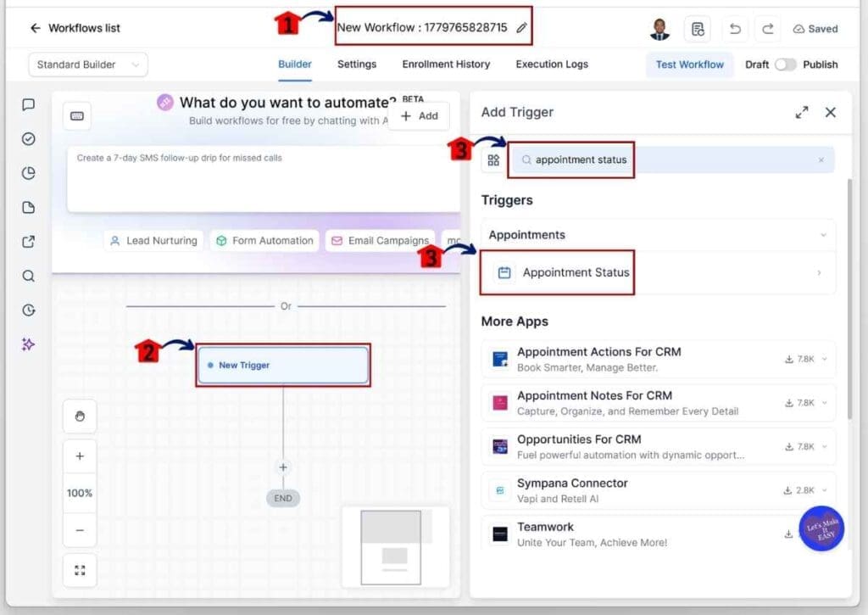Viewport: 868px width, 615px height.
Task: Zoom in on the canvas
Action: click(x=80, y=456)
